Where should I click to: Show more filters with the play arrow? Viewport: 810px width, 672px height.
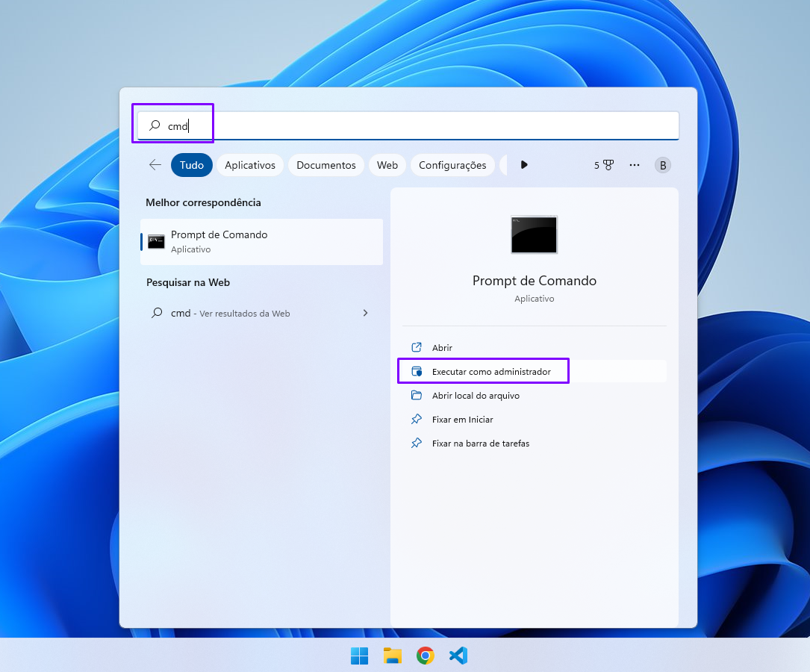pyautogui.click(x=524, y=165)
